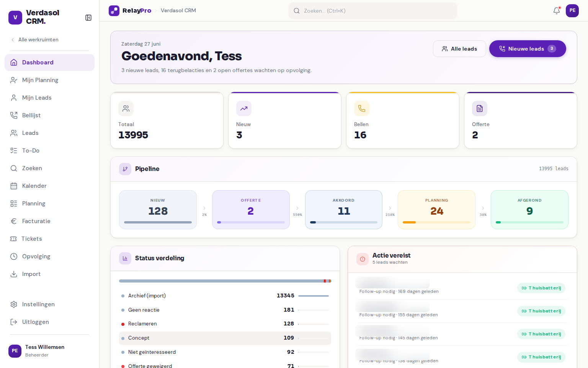Focus the Zoeken search field
The width and height of the screenshot is (588, 368).
pos(373,11)
